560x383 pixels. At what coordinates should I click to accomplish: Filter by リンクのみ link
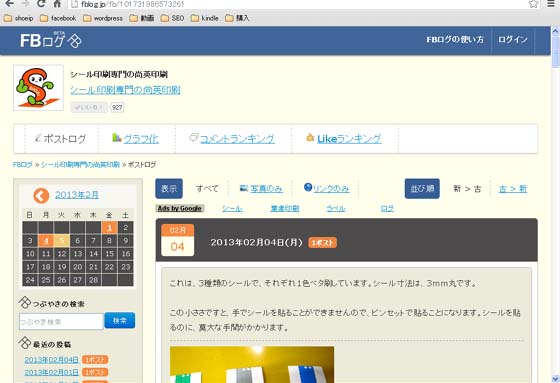pyautogui.click(x=331, y=189)
